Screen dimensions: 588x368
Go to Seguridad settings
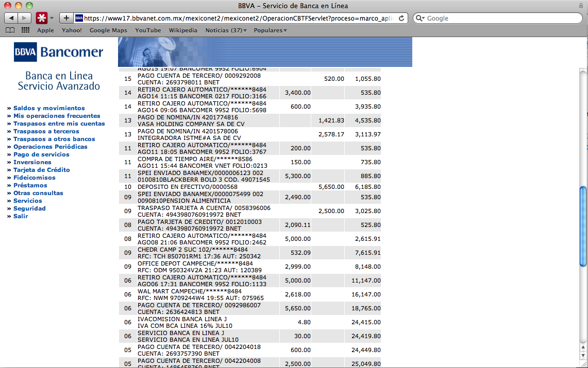pyautogui.click(x=29, y=208)
